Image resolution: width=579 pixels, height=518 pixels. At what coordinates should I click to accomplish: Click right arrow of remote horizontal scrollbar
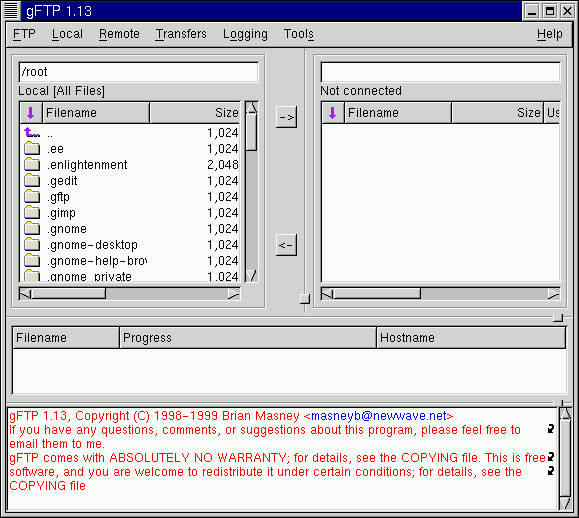pos(554,294)
